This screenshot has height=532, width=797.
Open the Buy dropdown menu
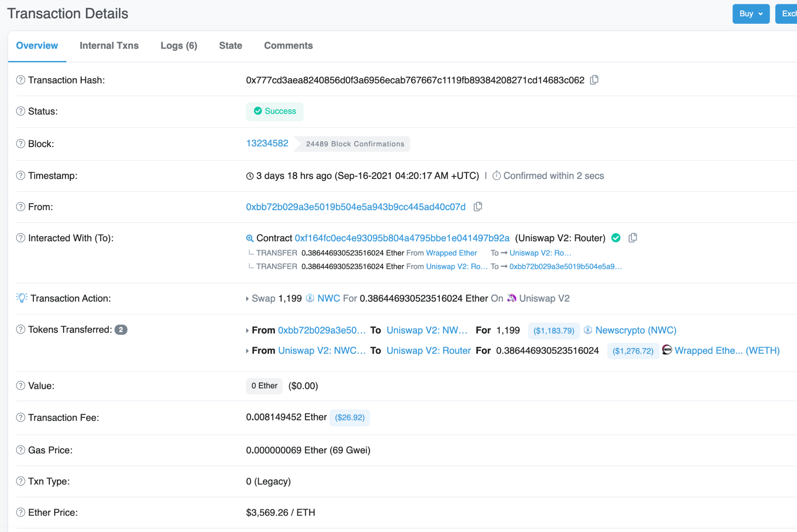click(x=751, y=14)
